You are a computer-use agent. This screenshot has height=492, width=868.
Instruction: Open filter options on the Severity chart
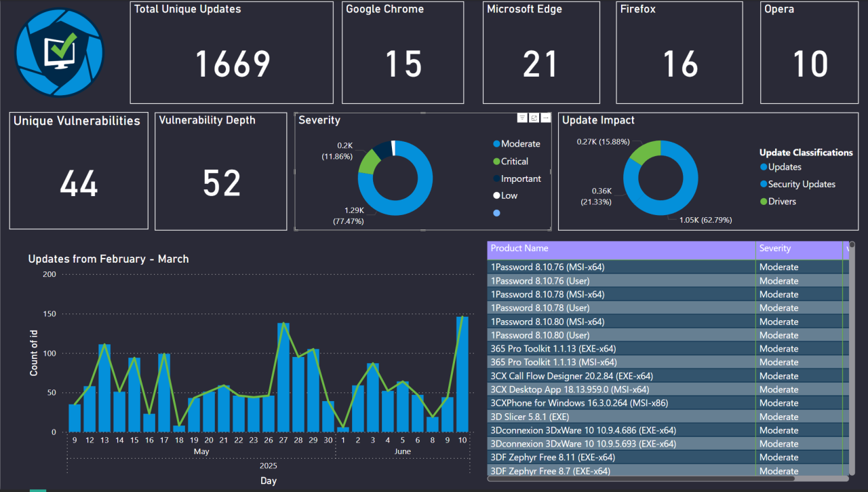pyautogui.click(x=522, y=117)
